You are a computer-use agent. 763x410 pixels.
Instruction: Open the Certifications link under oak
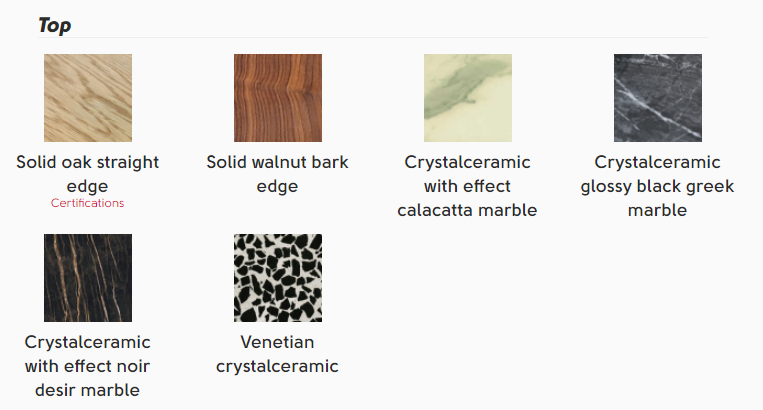coord(88,203)
